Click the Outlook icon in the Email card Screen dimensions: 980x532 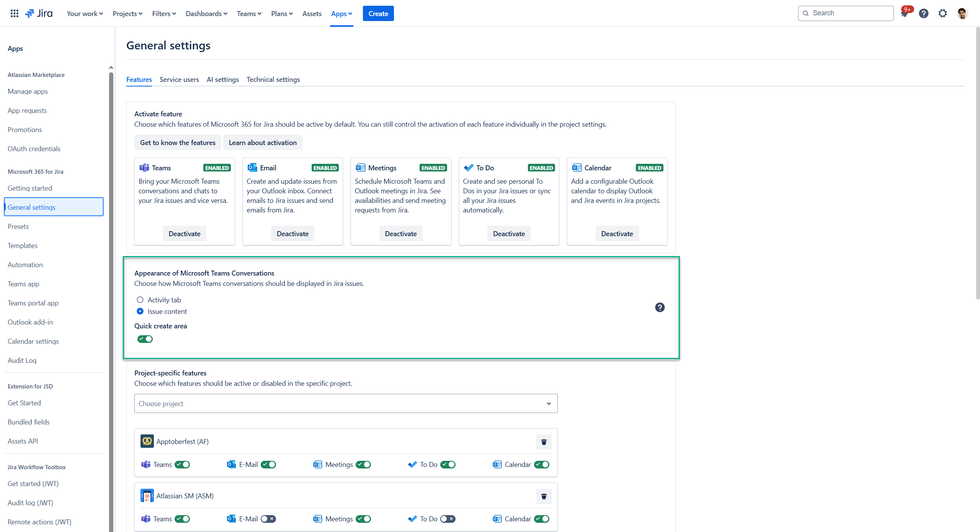pyautogui.click(x=252, y=168)
